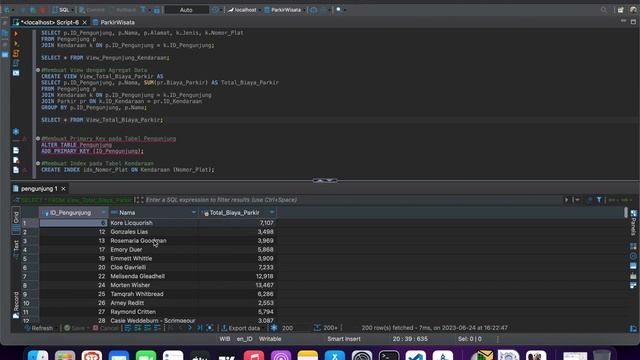Execute the statement in a new tab

pyautogui.click(x=16, y=44)
